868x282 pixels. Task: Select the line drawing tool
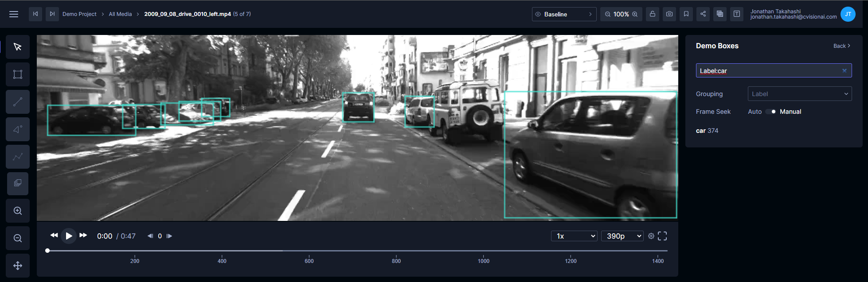[18, 102]
